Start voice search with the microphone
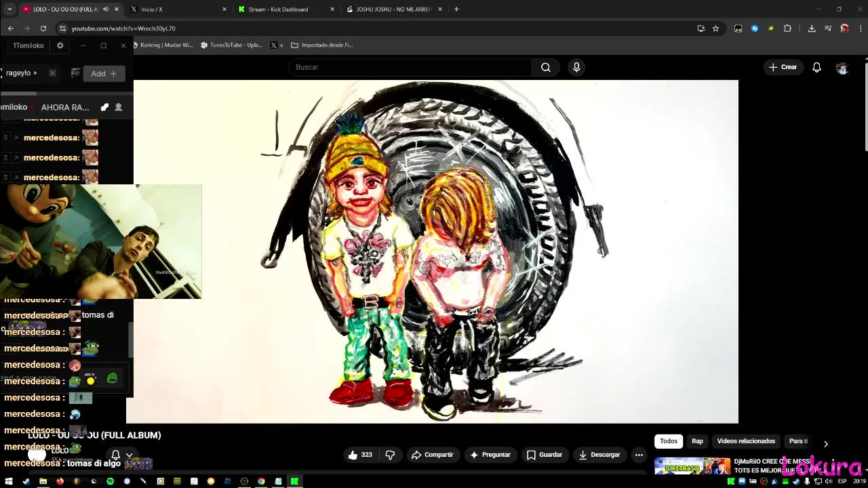Image resolution: width=868 pixels, height=488 pixels. (x=576, y=67)
